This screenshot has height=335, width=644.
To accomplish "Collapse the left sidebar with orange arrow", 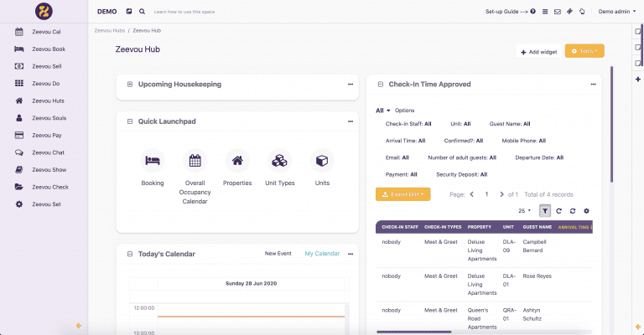I will (x=79, y=326).
